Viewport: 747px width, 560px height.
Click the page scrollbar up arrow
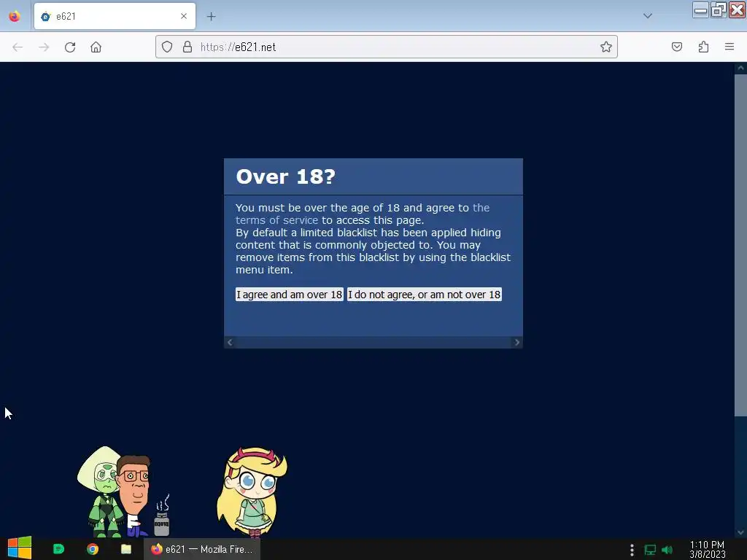tap(740, 68)
